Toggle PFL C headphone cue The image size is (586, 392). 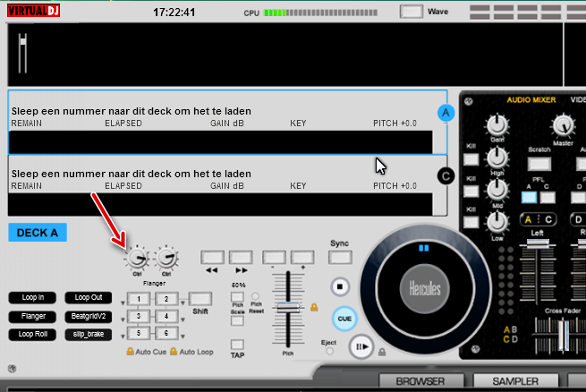[x=548, y=197]
